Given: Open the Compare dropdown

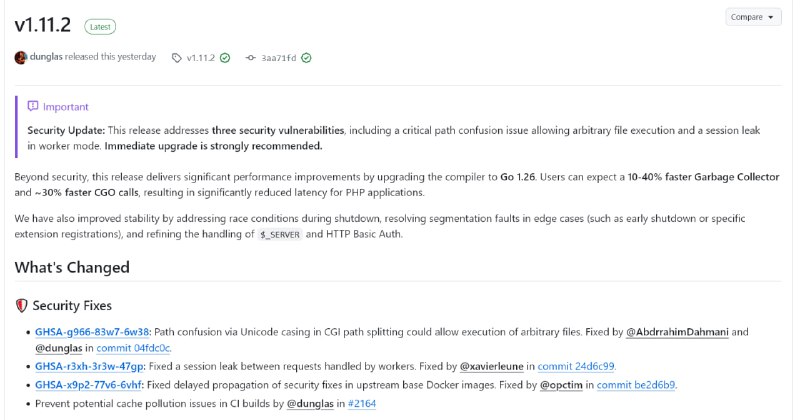Looking at the screenshot, I should 753,17.
